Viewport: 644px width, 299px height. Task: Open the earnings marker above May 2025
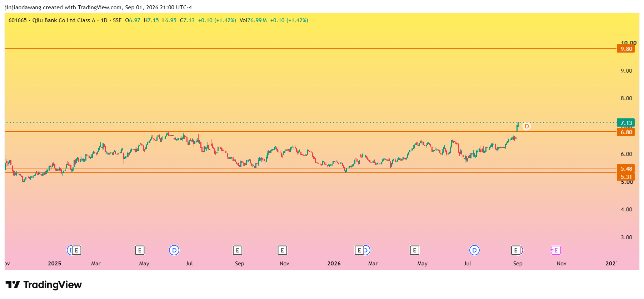click(x=140, y=250)
